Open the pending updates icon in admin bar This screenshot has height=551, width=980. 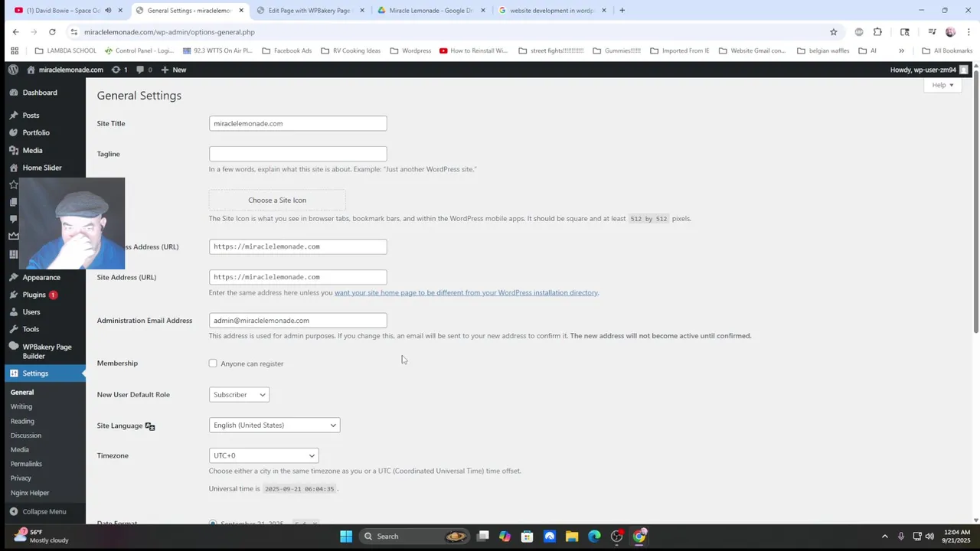(x=119, y=70)
